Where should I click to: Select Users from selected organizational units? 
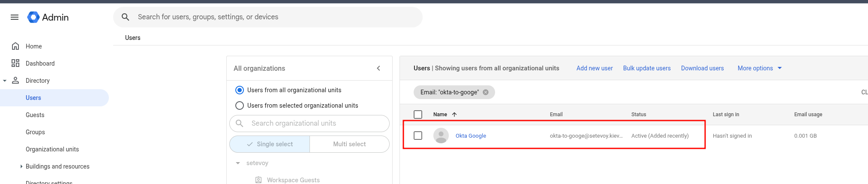pos(240,106)
